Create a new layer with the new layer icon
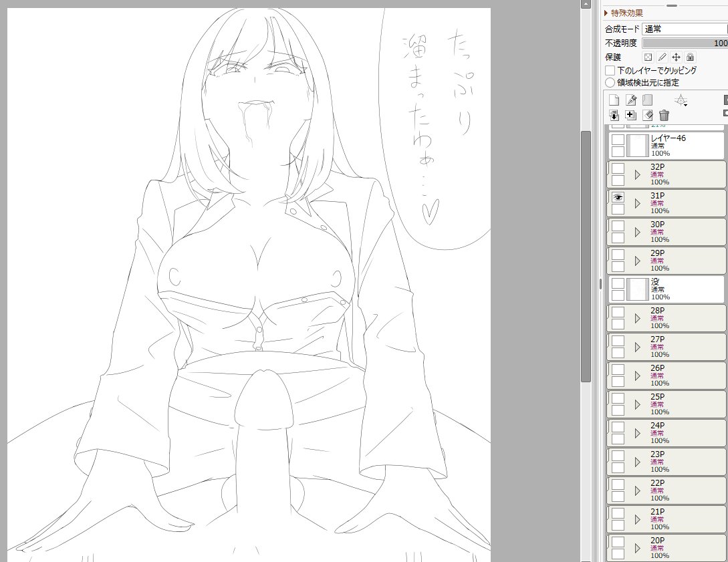 tap(614, 100)
